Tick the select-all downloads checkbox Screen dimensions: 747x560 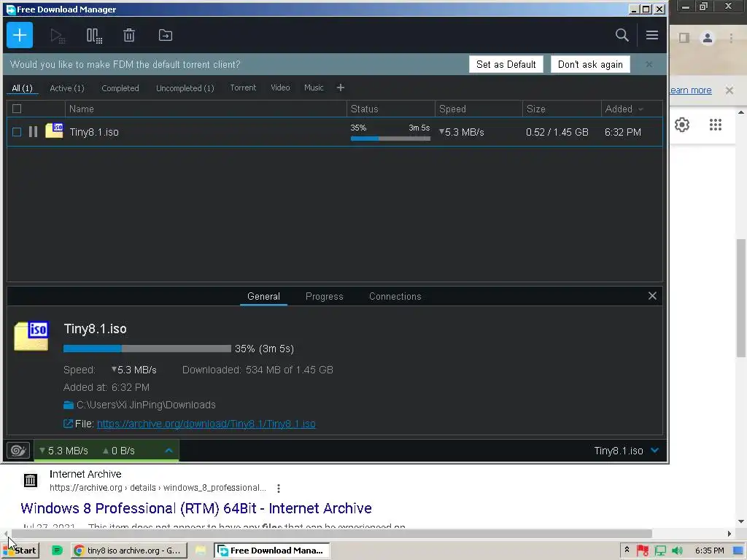pos(17,109)
